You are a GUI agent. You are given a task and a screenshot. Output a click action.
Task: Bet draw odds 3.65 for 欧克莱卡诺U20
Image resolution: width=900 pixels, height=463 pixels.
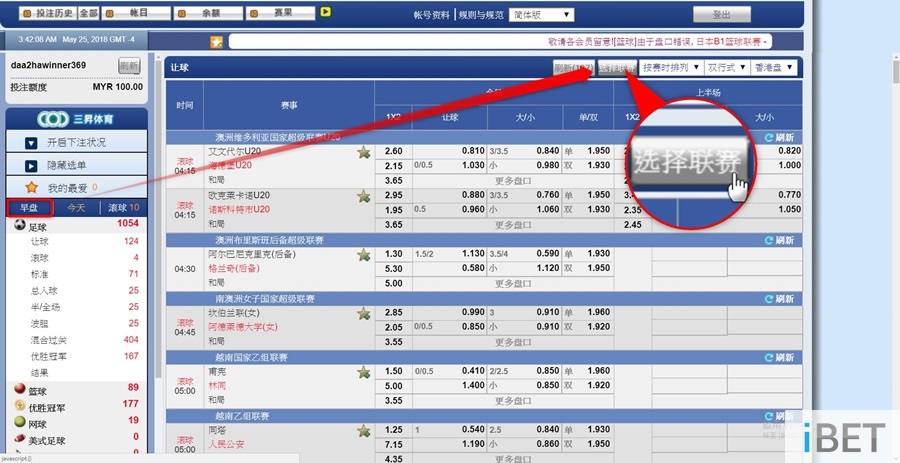(x=394, y=225)
